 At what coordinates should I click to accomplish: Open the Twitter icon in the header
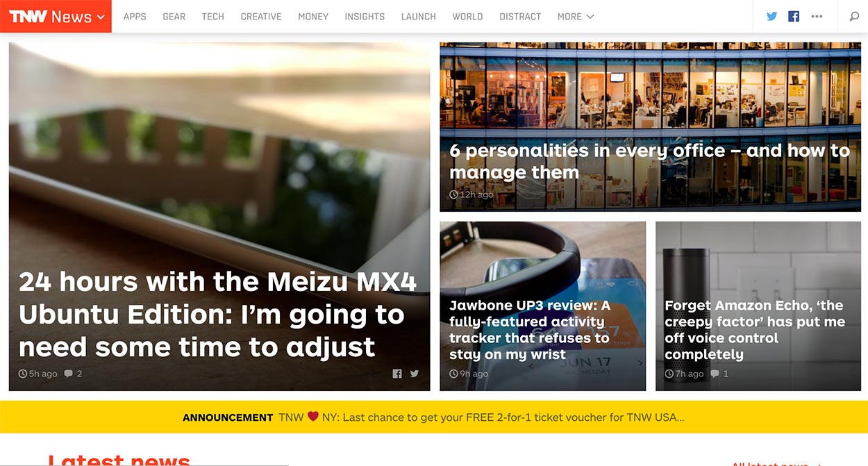click(x=771, y=17)
